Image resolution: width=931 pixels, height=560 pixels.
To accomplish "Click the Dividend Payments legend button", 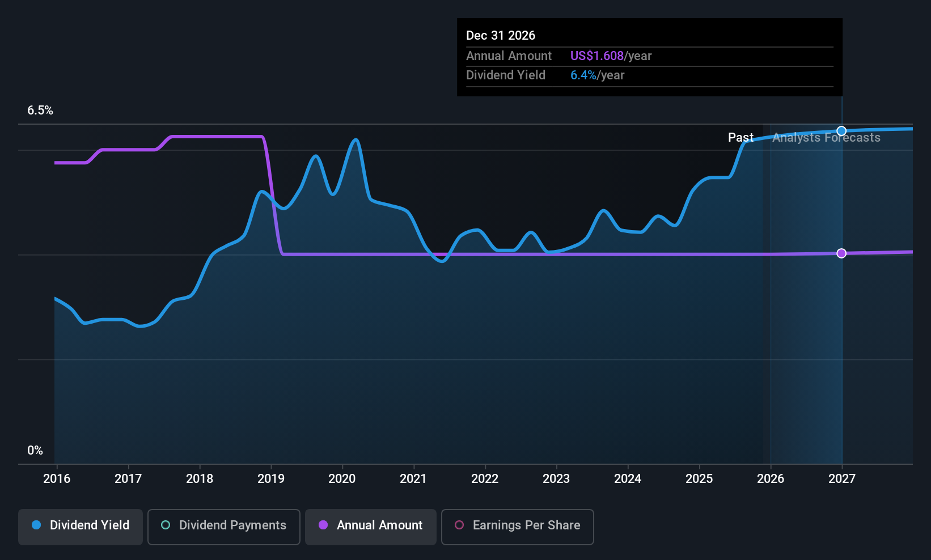I will tap(223, 527).
